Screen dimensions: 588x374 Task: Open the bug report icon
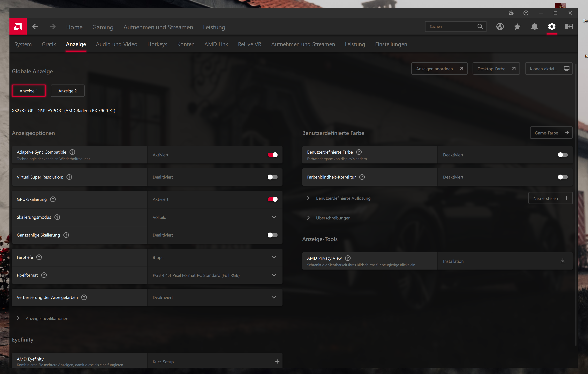tap(511, 13)
